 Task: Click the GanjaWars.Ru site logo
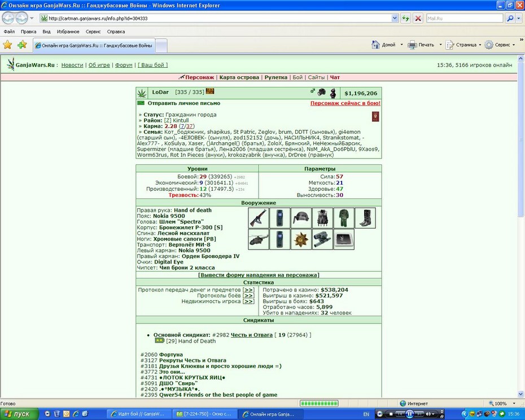pyautogui.click(x=31, y=65)
